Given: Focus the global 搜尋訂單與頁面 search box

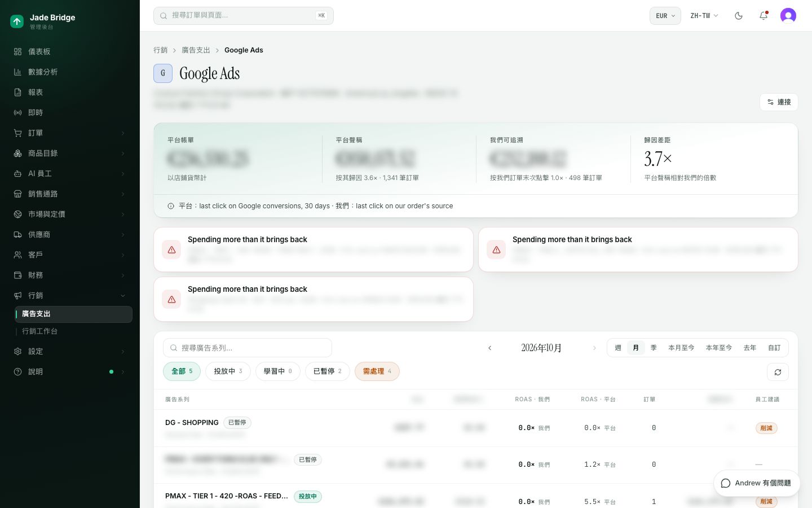Looking at the screenshot, I should pos(244,16).
